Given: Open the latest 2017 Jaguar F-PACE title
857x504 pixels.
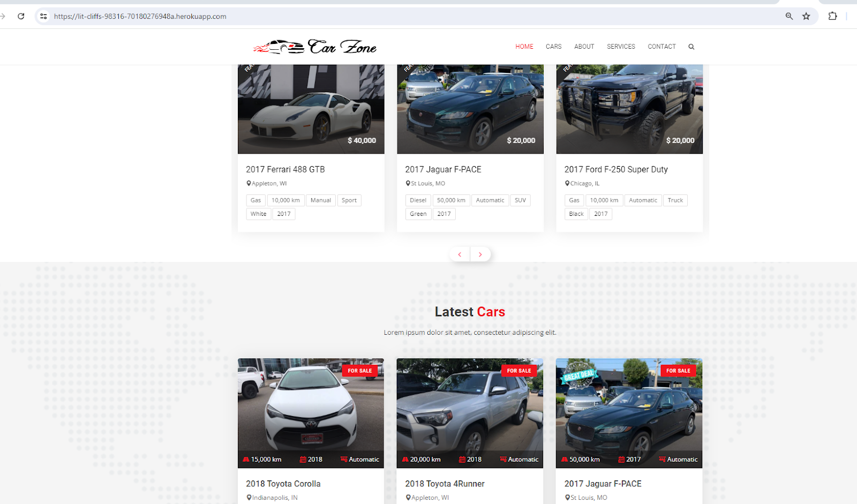Looking at the screenshot, I should click(x=603, y=484).
